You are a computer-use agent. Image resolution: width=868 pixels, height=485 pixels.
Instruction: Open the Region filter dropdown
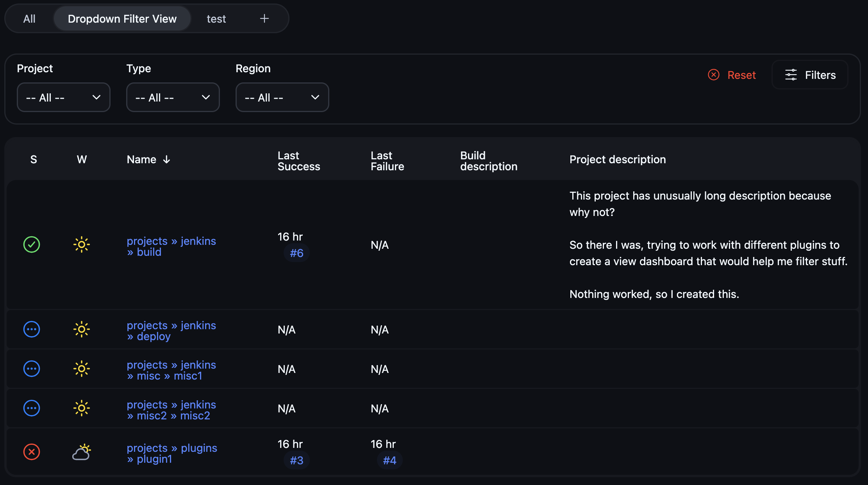[282, 97]
